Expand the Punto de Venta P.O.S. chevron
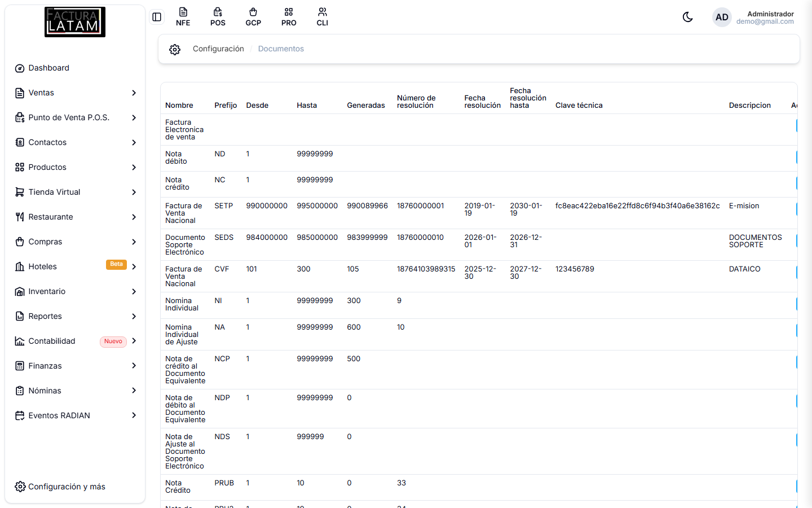Image resolution: width=812 pixels, height=508 pixels. click(x=134, y=118)
